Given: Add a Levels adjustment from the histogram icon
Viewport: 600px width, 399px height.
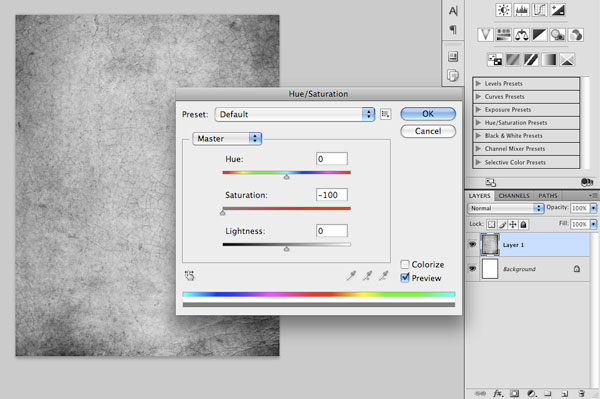Looking at the screenshot, I should coord(522,10).
